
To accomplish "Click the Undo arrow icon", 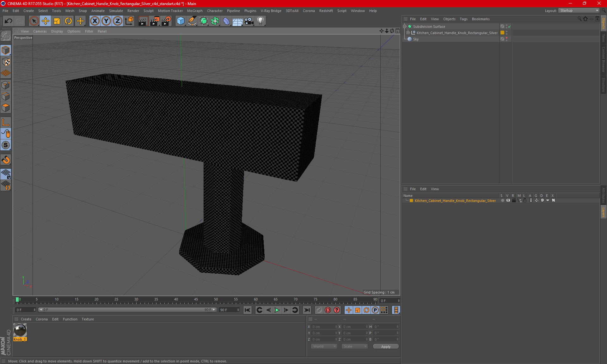I will click(x=9, y=21).
